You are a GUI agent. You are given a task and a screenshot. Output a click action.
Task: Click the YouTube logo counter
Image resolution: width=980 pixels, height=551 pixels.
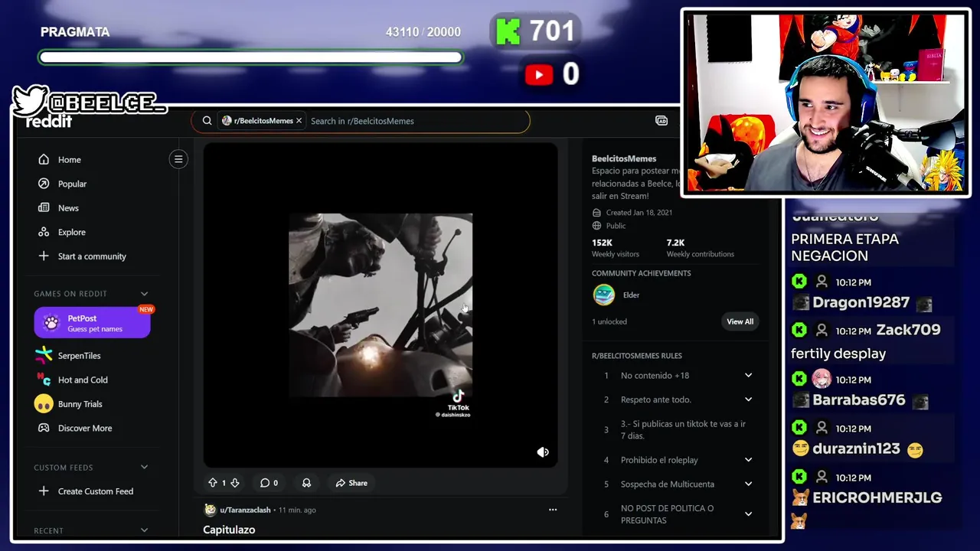tap(539, 74)
